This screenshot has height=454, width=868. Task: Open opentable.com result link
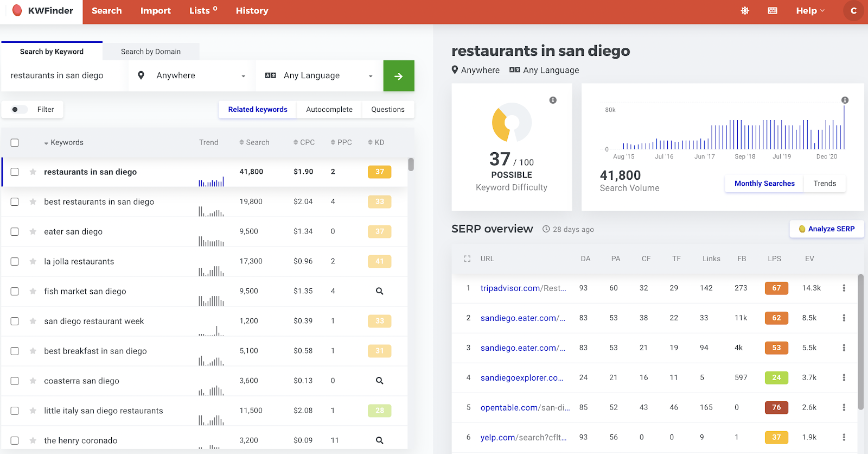[x=525, y=408]
